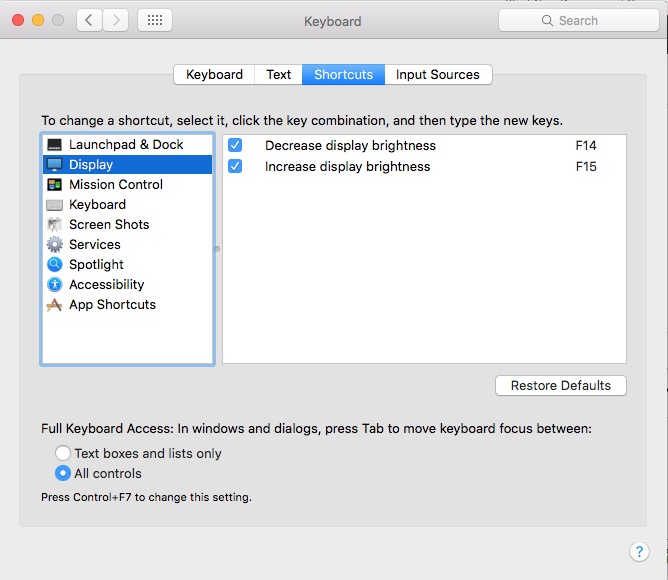This screenshot has width=668, height=580.
Task: Click the magnifier icon in Search field
Action: pyautogui.click(x=547, y=20)
